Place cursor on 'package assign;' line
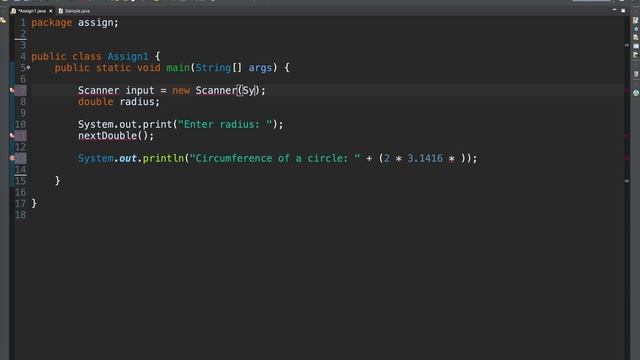Image resolution: width=640 pixels, height=360 pixels. point(75,22)
